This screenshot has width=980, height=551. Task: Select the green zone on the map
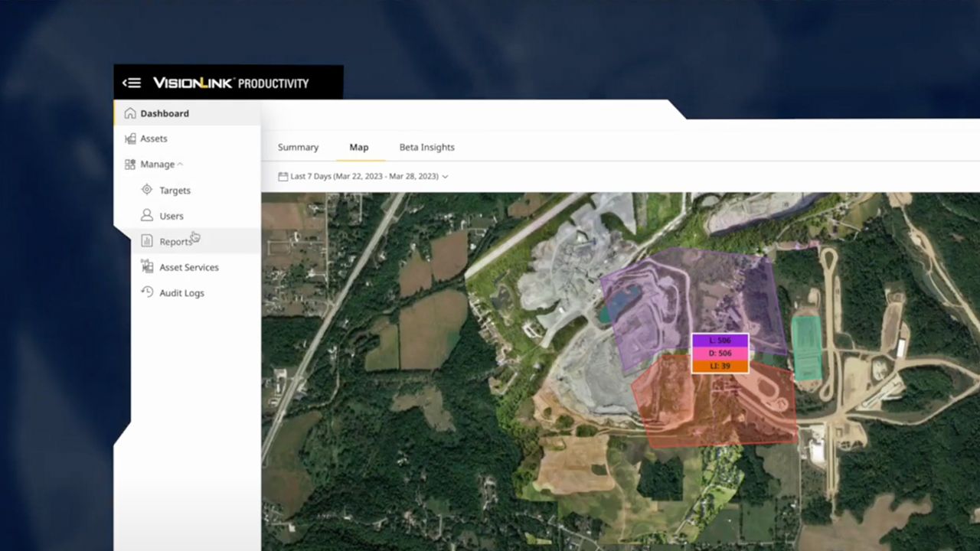(806, 348)
